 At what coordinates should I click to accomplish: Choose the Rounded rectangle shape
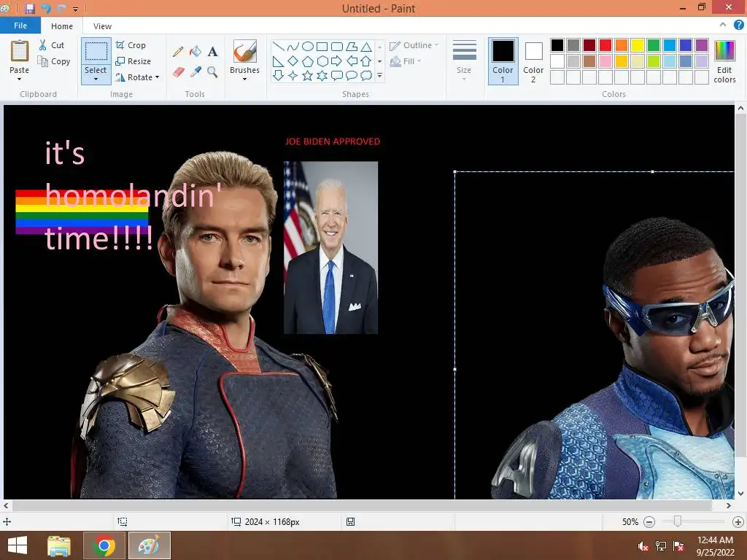pos(337,46)
